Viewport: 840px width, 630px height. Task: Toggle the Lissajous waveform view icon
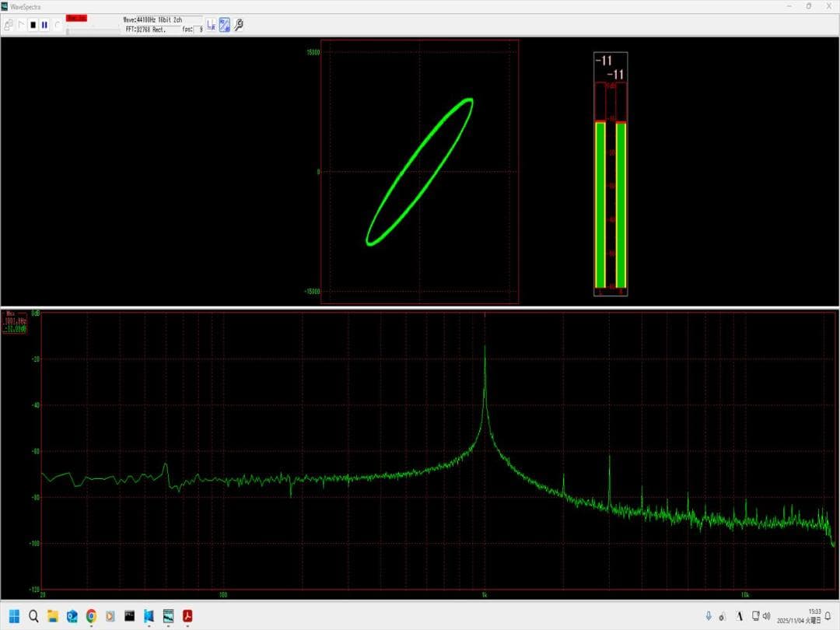pos(224,25)
